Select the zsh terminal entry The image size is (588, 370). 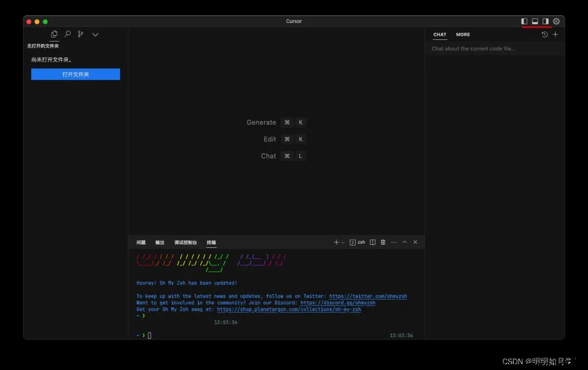[x=358, y=243]
